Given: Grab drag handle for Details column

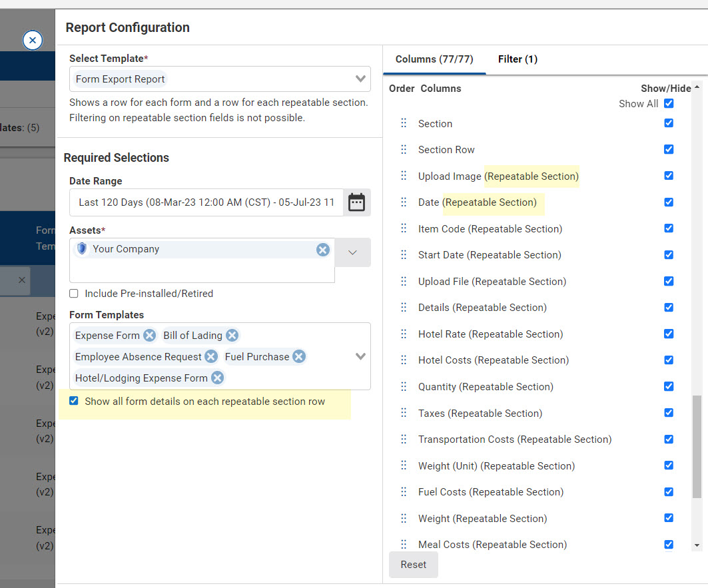Looking at the screenshot, I should pyautogui.click(x=404, y=308).
